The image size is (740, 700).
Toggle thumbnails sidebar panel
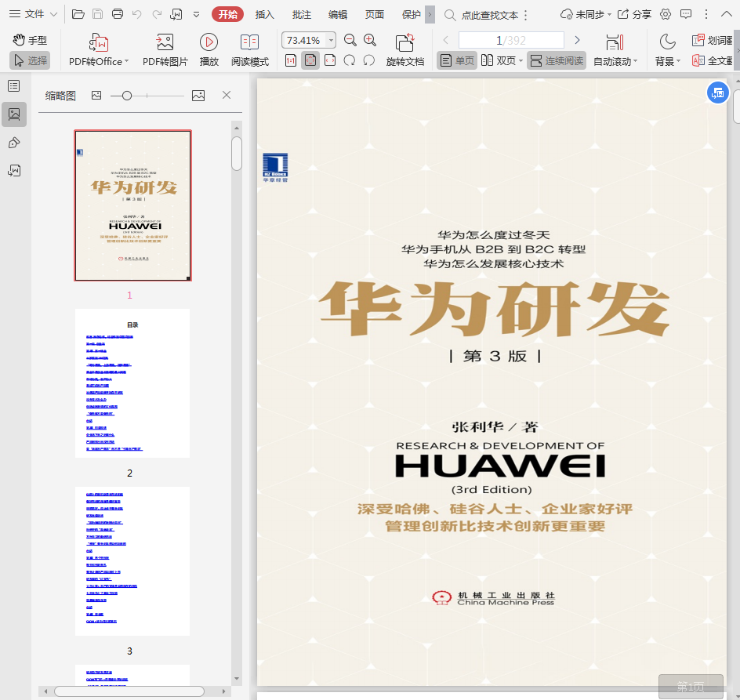point(14,114)
